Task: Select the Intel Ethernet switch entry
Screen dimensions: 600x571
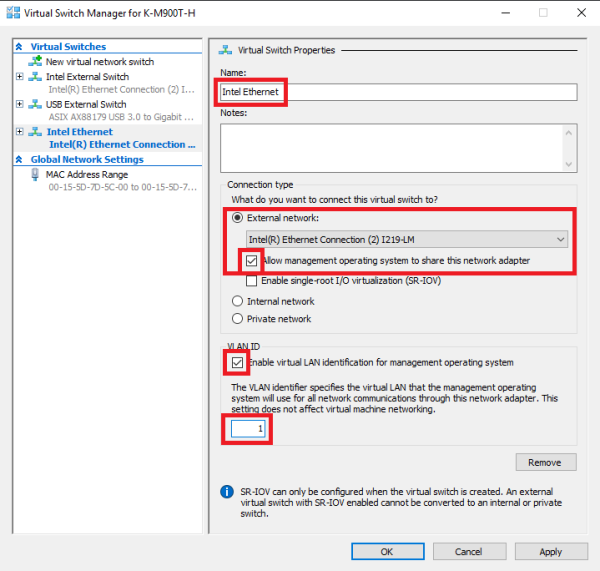Action: pos(80,132)
